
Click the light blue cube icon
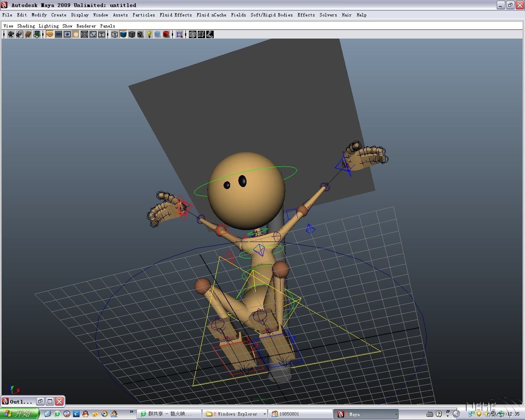pos(157,34)
